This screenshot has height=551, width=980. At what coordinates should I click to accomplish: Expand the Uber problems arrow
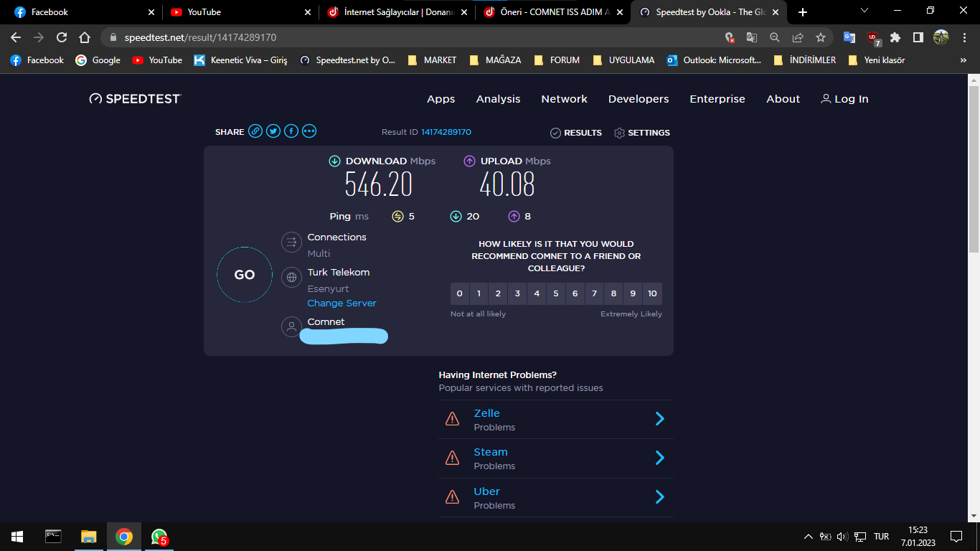(x=660, y=496)
